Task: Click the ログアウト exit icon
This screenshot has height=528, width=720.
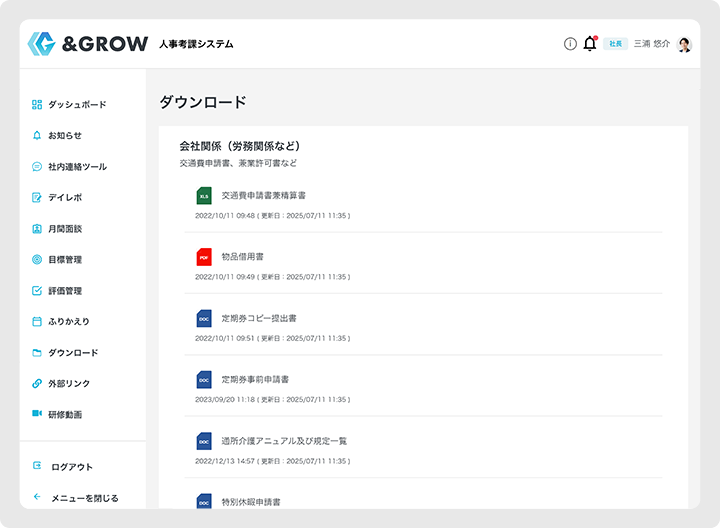Action: [x=37, y=466]
